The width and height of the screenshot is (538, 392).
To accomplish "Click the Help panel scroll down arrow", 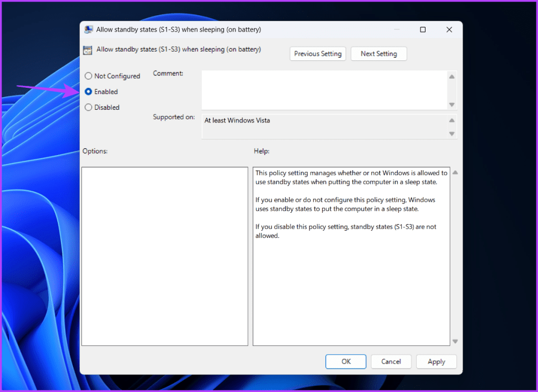I will click(x=456, y=341).
